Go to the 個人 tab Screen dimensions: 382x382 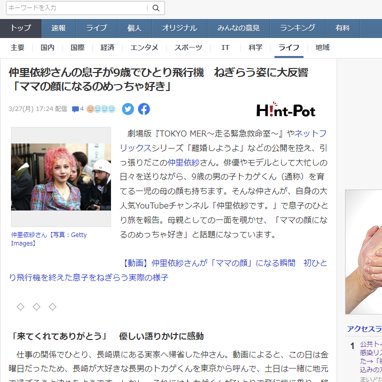coord(134,28)
